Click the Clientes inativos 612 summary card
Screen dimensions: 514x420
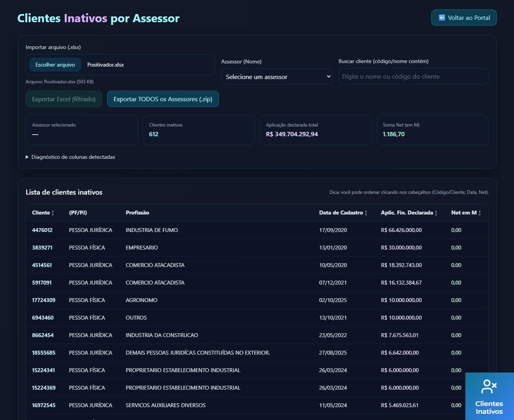pyautogui.click(x=198, y=130)
